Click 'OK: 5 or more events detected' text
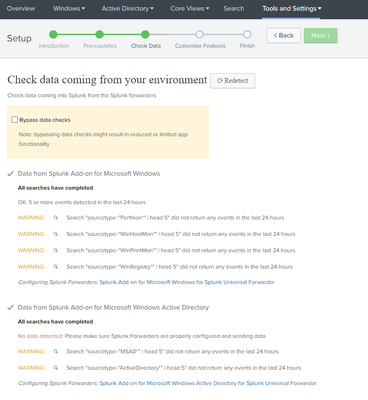This screenshot has width=368, height=400. pyautogui.click(x=82, y=202)
